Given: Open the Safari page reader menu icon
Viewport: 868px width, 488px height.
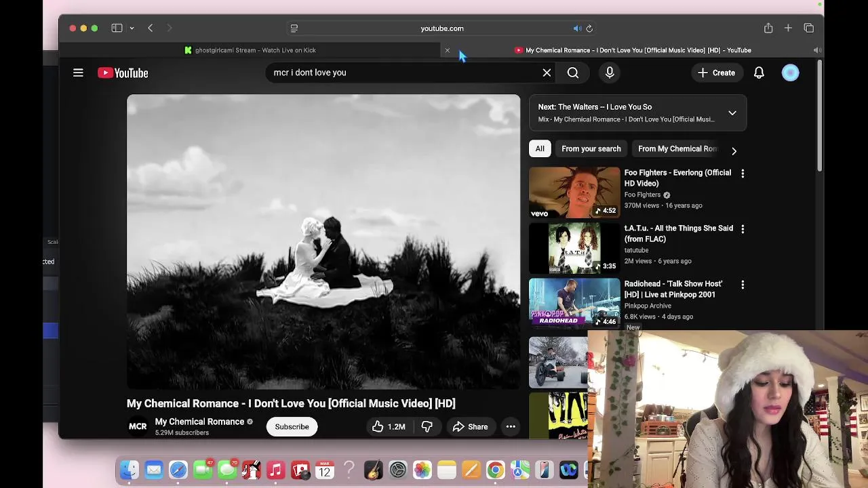Looking at the screenshot, I should pyautogui.click(x=294, y=28).
